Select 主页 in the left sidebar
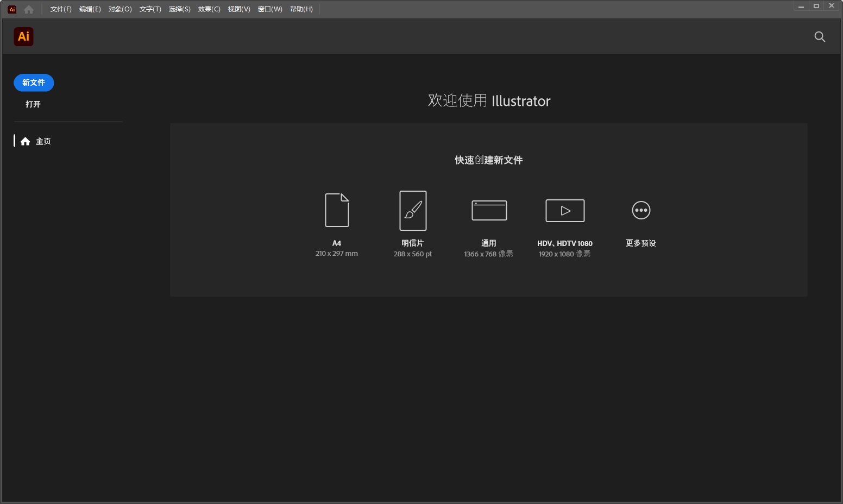Screen dimensions: 843x504 pos(43,141)
